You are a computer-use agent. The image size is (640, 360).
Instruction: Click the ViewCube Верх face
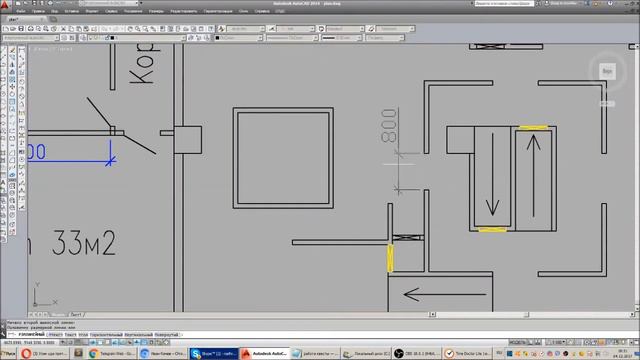(x=607, y=71)
